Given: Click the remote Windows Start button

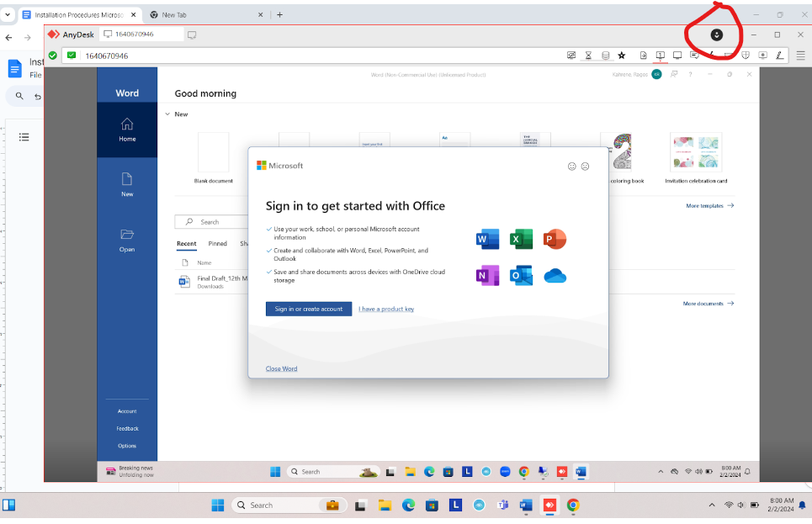Looking at the screenshot, I should click(275, 472).
